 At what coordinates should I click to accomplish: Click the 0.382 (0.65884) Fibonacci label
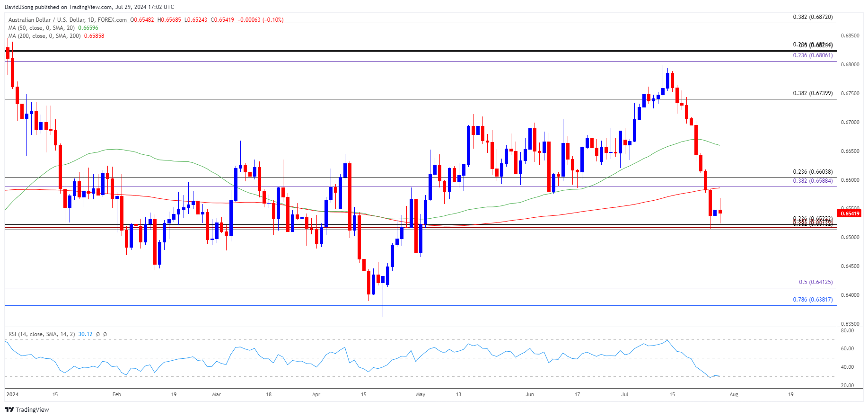pyautogui.click(x=813, y=181)
